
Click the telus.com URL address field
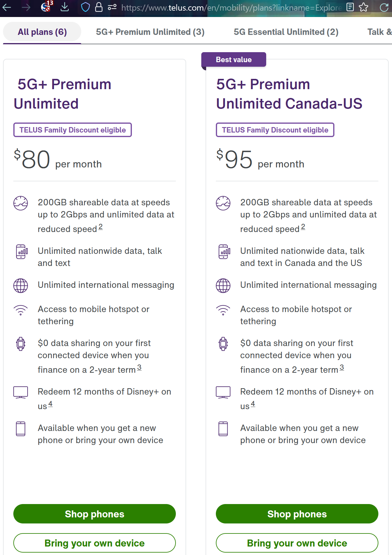[230, 7]
